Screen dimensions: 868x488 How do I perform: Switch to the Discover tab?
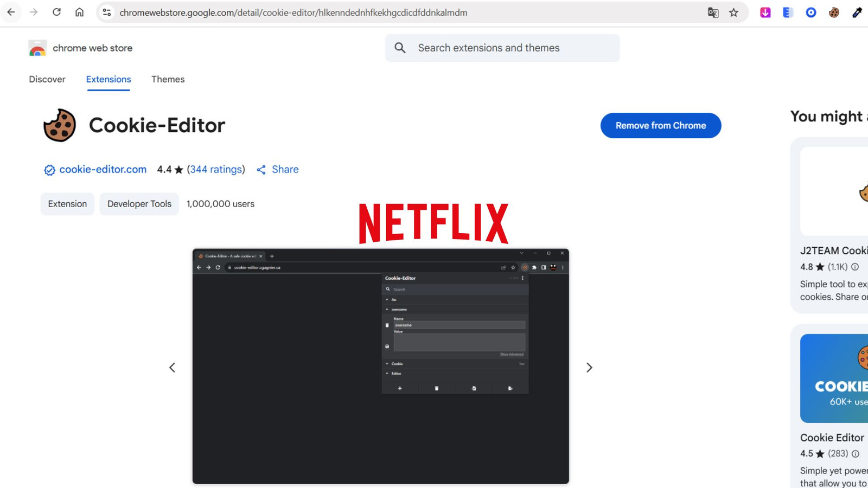47,79
